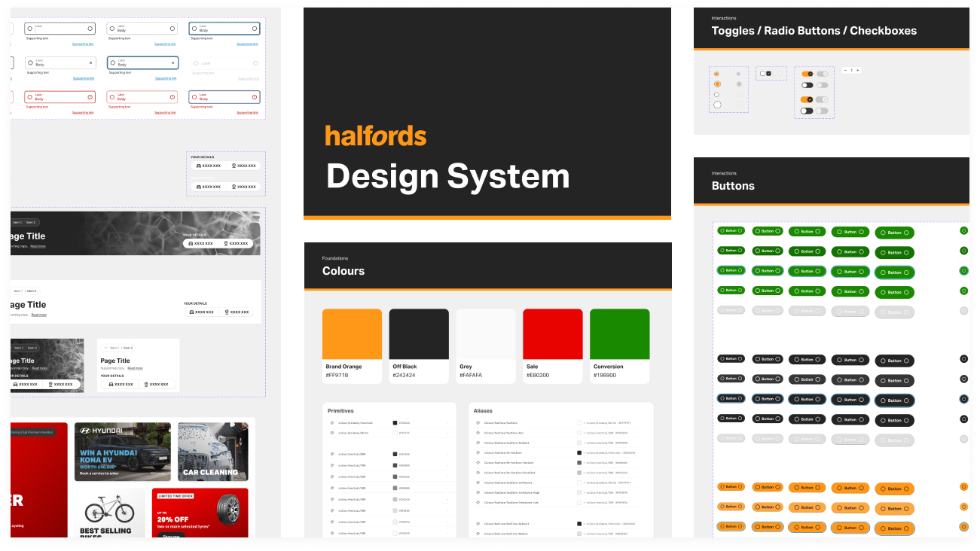
Task: Increase the stepper value with the plus
Action: pyautogui.click(x=858, y=70)
